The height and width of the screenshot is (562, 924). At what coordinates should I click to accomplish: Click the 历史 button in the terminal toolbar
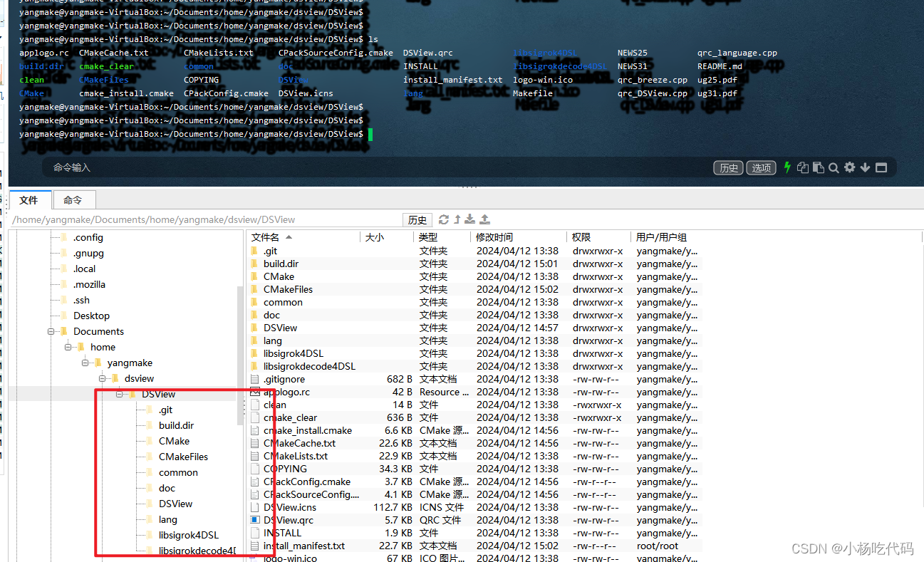pyautogui.click(x=728, y=167)
